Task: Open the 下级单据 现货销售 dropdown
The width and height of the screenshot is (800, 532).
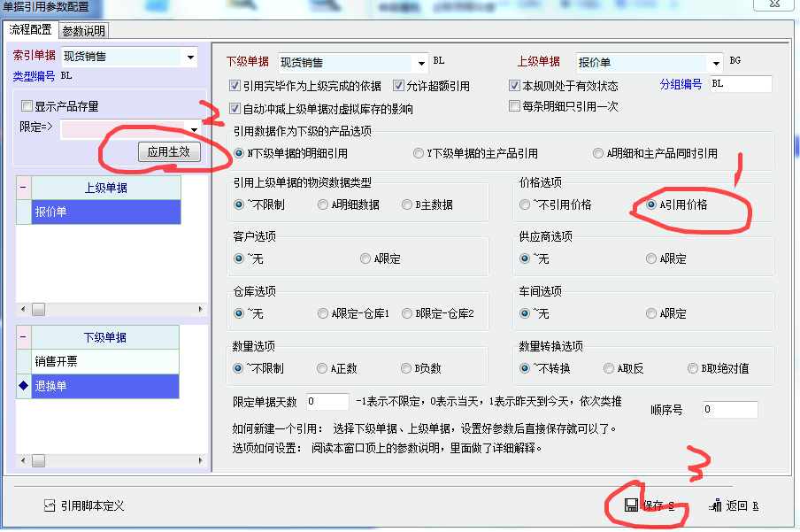Action: pos(420,64)
